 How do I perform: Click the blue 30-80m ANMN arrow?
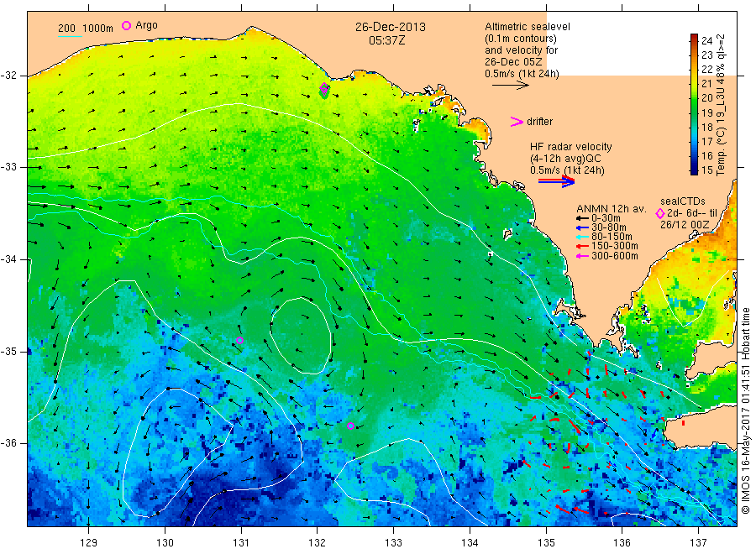583,227
